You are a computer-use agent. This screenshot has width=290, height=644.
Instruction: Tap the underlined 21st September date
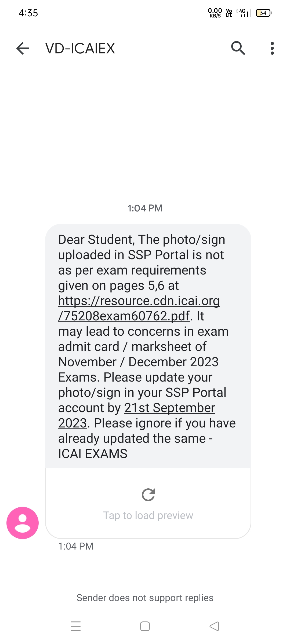(x=169, y=408)
